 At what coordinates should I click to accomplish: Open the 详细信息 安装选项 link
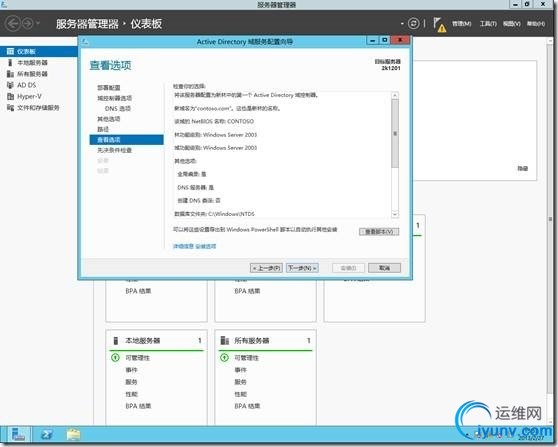[x=194, y=246]
